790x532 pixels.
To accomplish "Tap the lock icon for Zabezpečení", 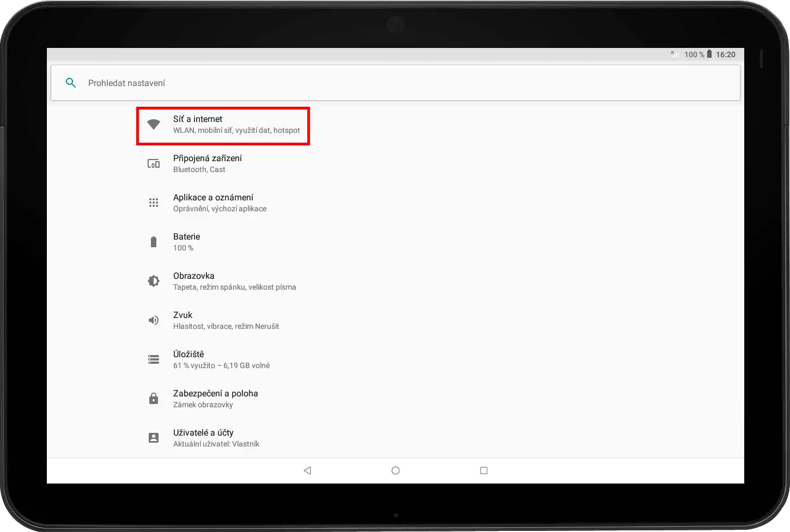I will 154,399.
